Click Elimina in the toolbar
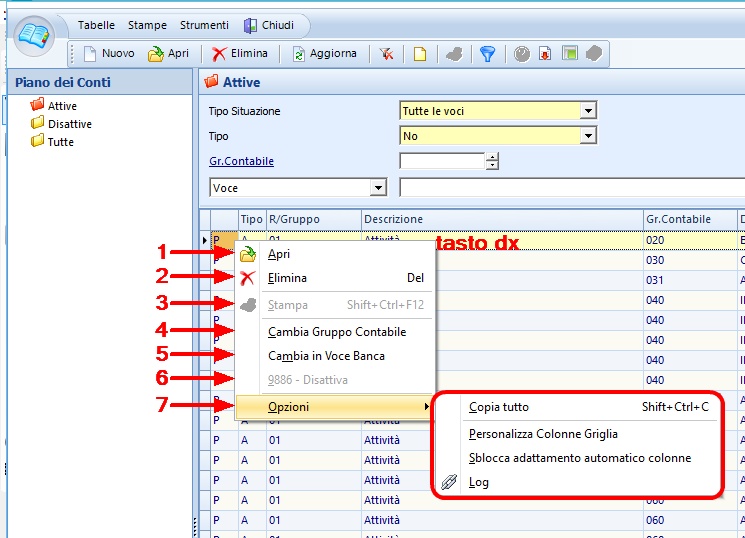Image resolution: width=745 pixels, height=538 pixels. (240, 54)
